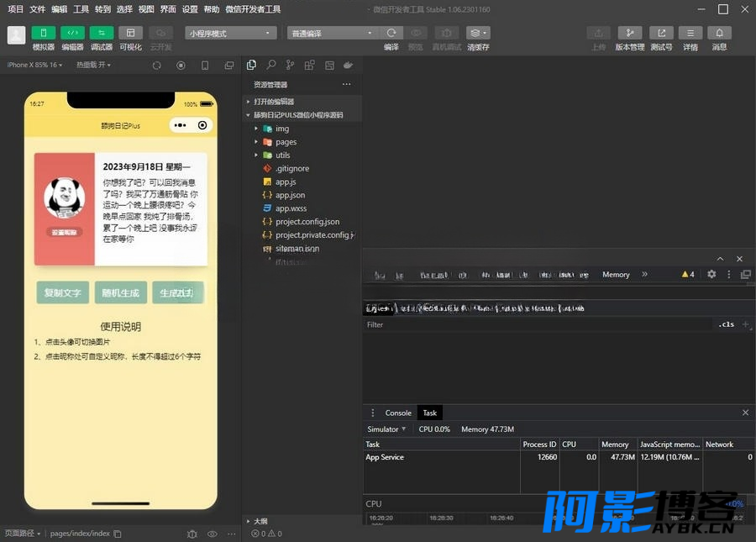The image size is (756, 542).
Task: Toggle the 调试器 debugger panel button
Action: (102, 33)
